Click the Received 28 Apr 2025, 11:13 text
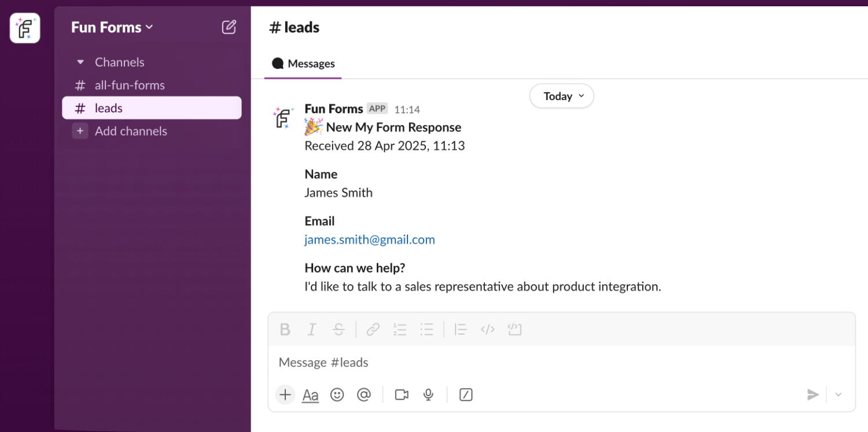 (385, 146)
